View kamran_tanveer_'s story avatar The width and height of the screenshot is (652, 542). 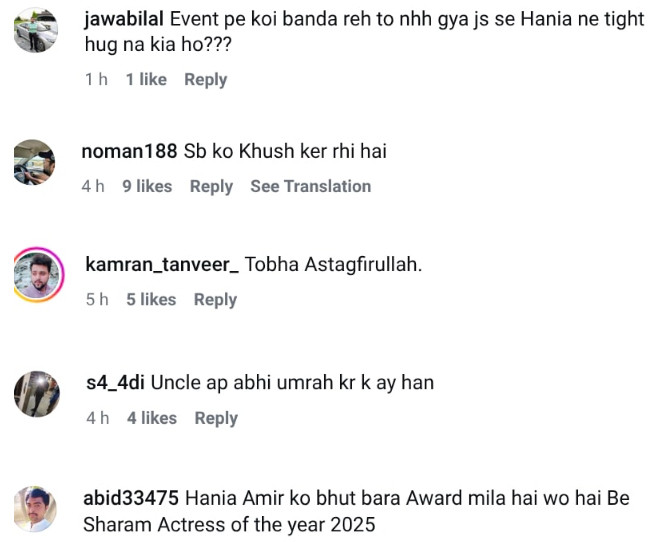coord(37,274)
